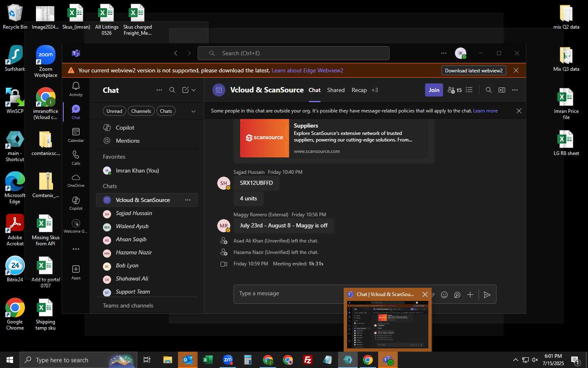The height and width of the screenshot is (368, 588).
Task: Open Copilot app in Teams sidebar
Action: 76,203
